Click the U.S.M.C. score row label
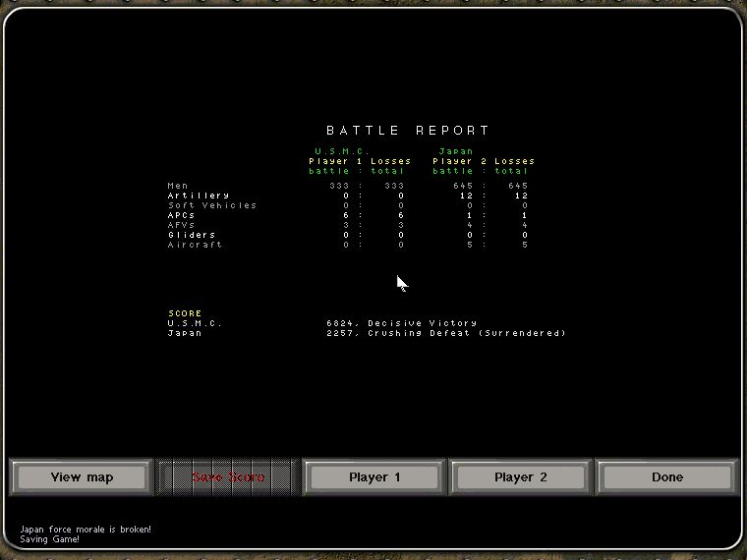Viewport: 747px width, 560px height. click(195, 323)
